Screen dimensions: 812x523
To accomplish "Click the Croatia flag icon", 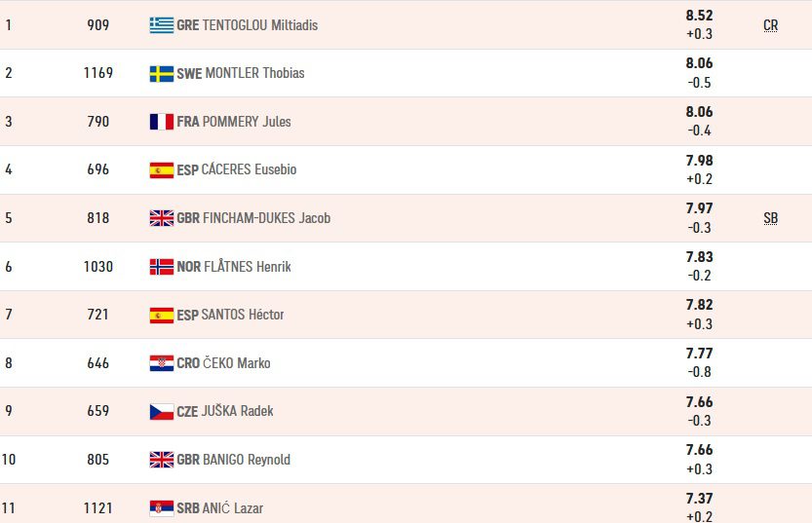I will 162,363.
